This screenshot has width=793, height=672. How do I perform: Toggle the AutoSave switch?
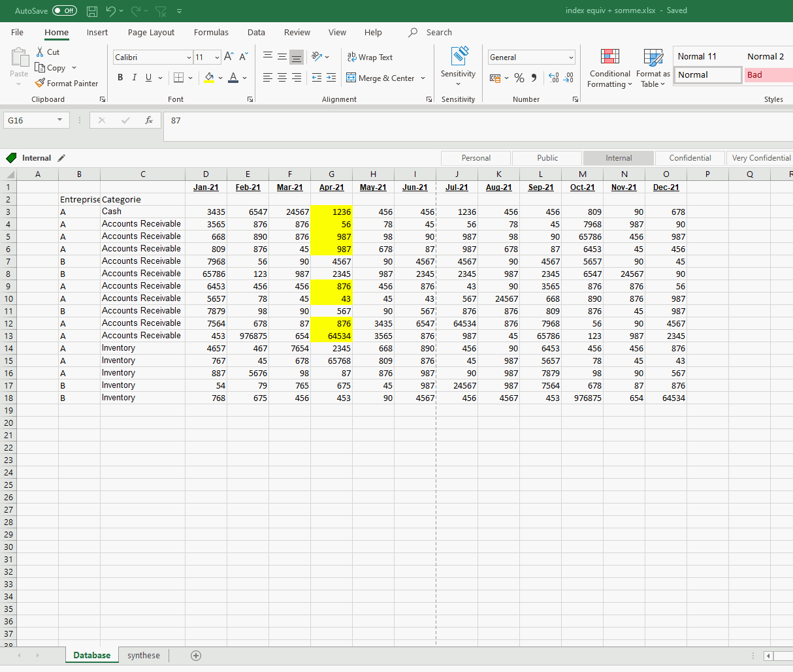tap(64, 11)
